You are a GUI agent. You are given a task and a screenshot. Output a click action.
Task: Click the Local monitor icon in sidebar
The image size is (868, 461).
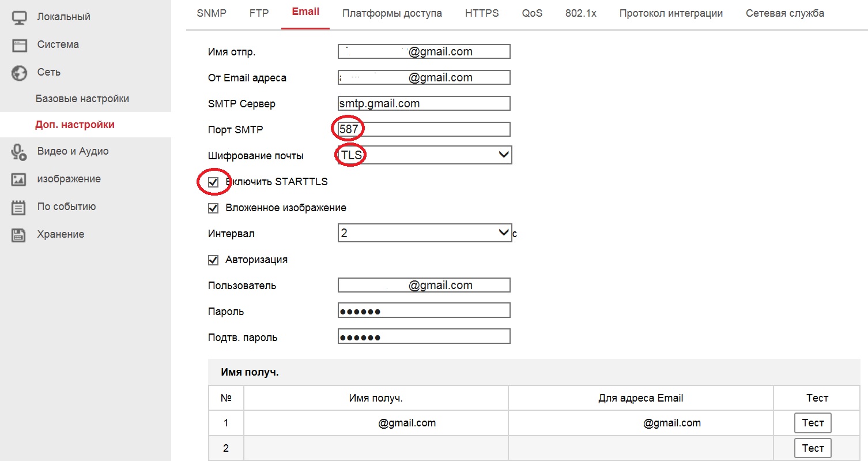click(x=20, y=17)
